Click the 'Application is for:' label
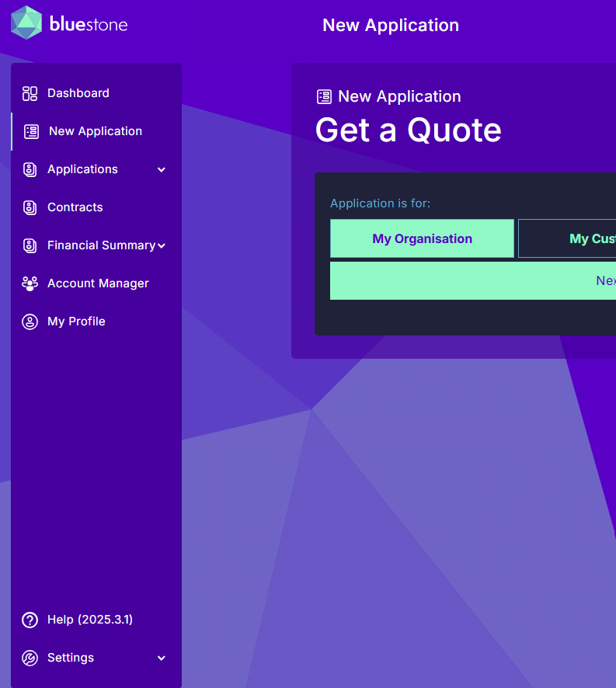The height and width of the screenshot is (688, 616). point(380,203)
